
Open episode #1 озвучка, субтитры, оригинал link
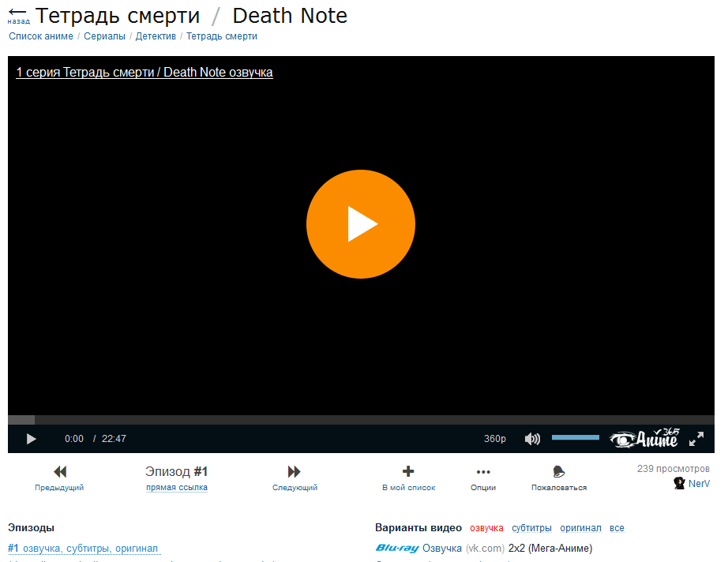pyautogui.click(x=84, y=549)
